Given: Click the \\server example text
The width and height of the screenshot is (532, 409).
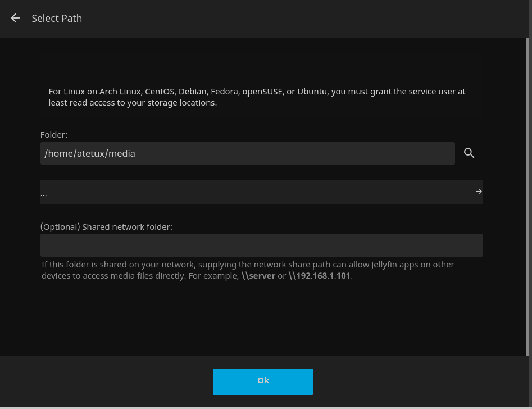Looking at the screenshot, I should 258,276.
